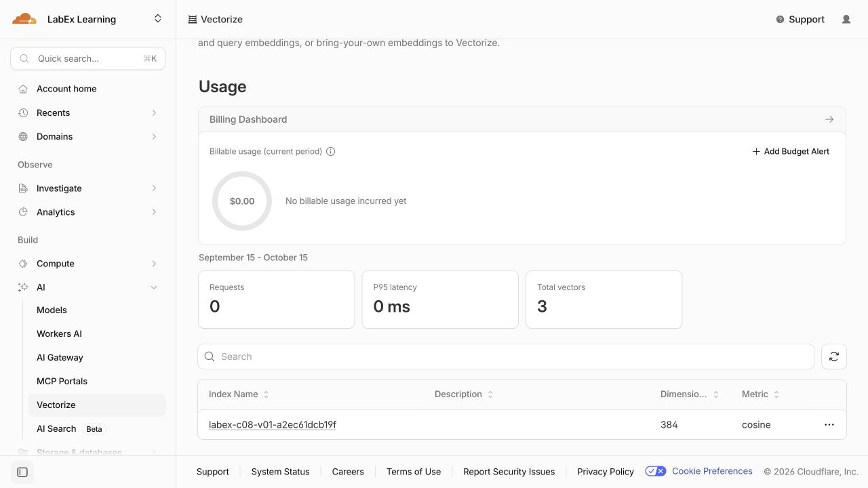868x488 pixels.
Task: Expand the Compute chevron
Action: pos(154,264)
